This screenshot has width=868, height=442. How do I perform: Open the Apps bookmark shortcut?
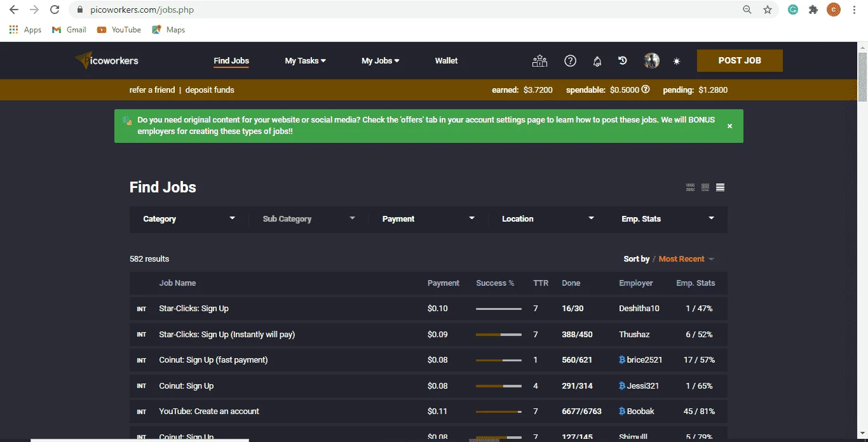click(x=25, y=30)
